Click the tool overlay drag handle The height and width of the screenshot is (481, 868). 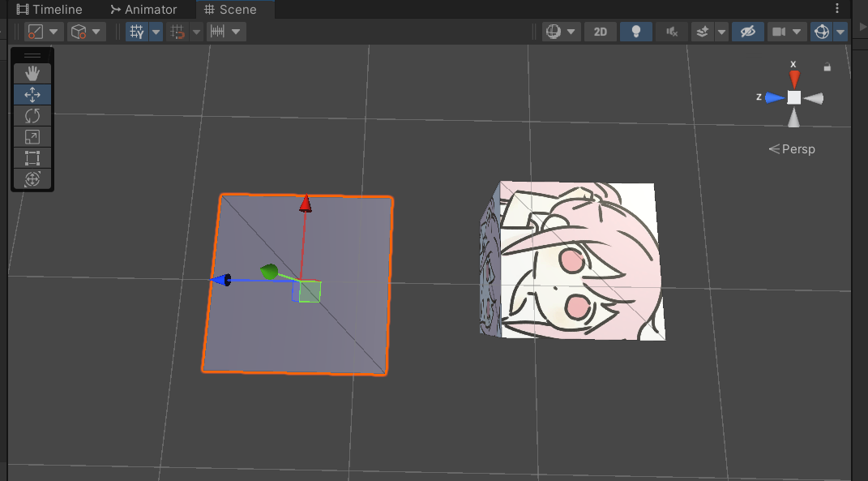pyautogui.click(x=32, y=55)
